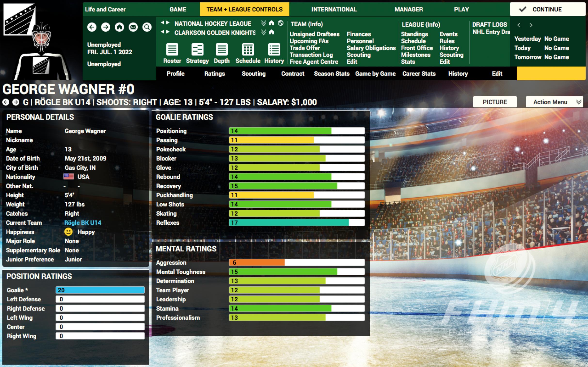
Task: Expand the National Hockey League dropdown chevron
Action: (263, 23)
